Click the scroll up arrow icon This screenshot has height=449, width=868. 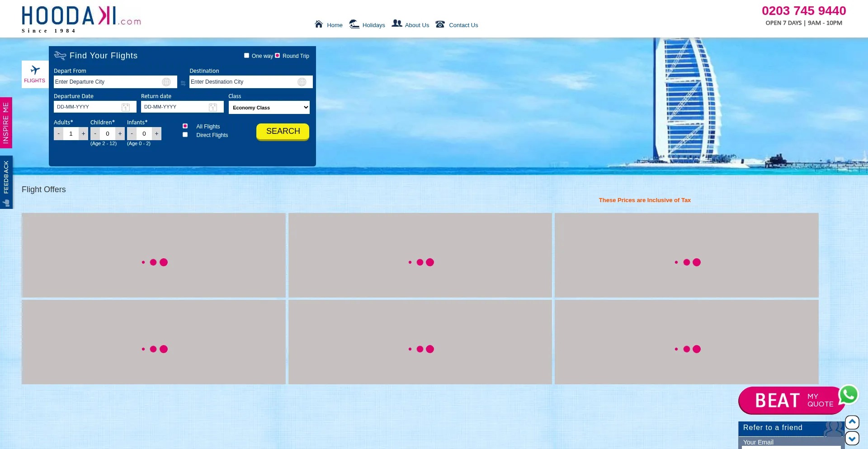852,422
